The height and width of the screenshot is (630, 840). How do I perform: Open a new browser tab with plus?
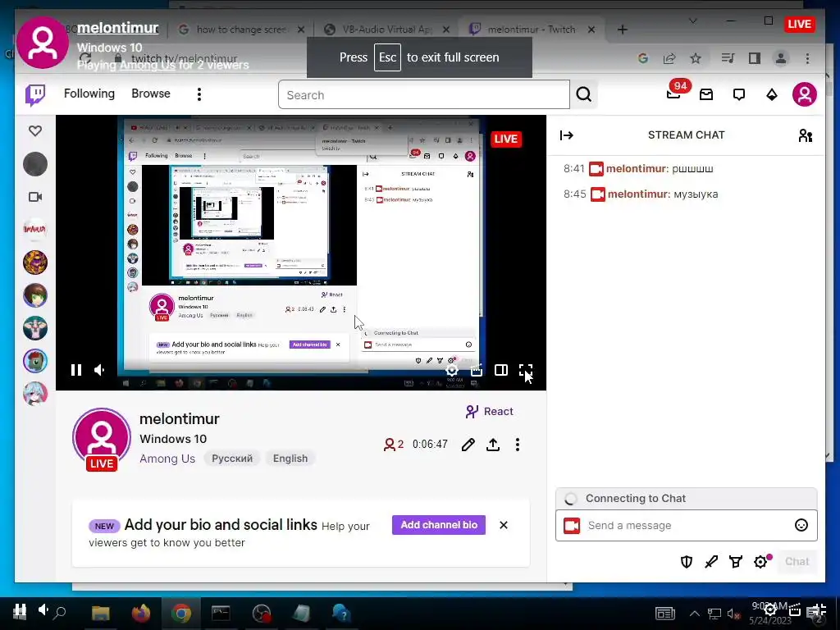[x=622, y=30]
